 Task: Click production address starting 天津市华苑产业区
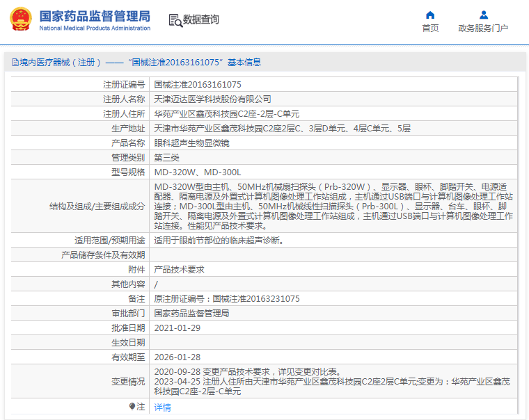(283, 129)
